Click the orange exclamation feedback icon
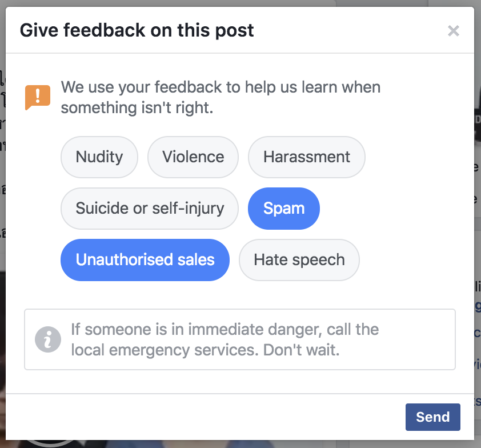Image resolution: width=481 pixels, height=448 pixels. coord(38,97)
